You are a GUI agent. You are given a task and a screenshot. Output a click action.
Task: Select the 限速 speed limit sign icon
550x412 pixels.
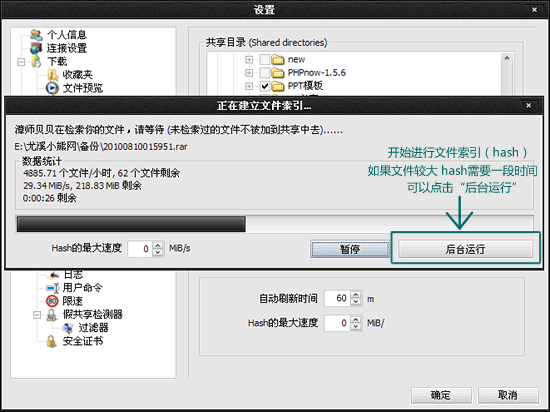click(x=52, y=301)
